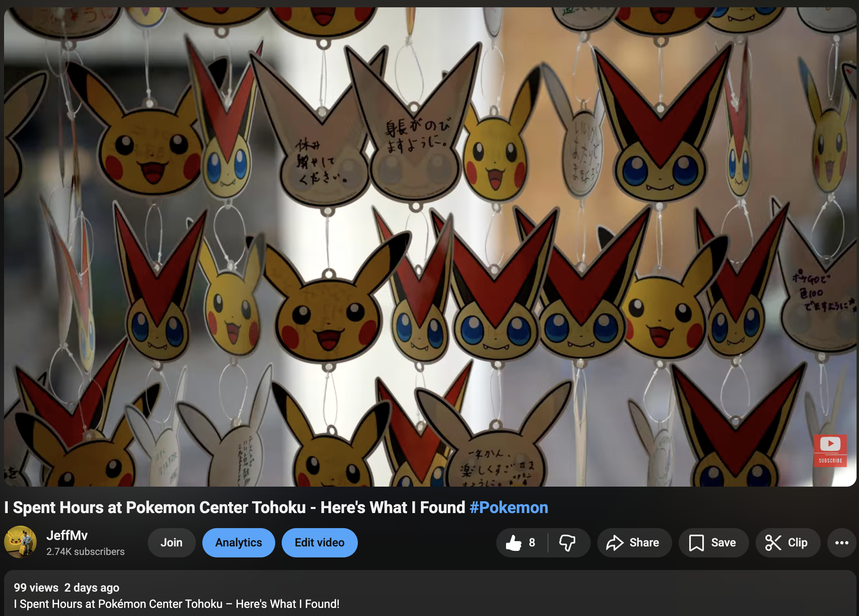Click the Edit video button
859x616 pixels.
click(x=320, y=543)
